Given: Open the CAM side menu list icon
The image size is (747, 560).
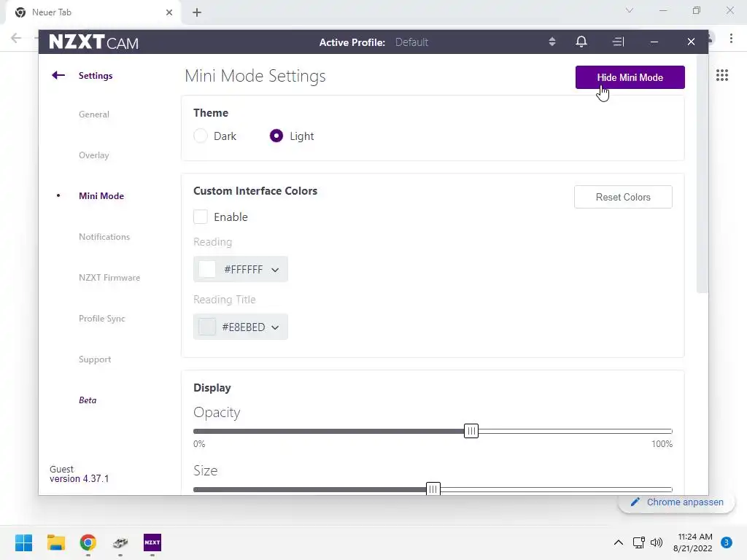Looking at the screenshot, I should click(x=618, y=42).
